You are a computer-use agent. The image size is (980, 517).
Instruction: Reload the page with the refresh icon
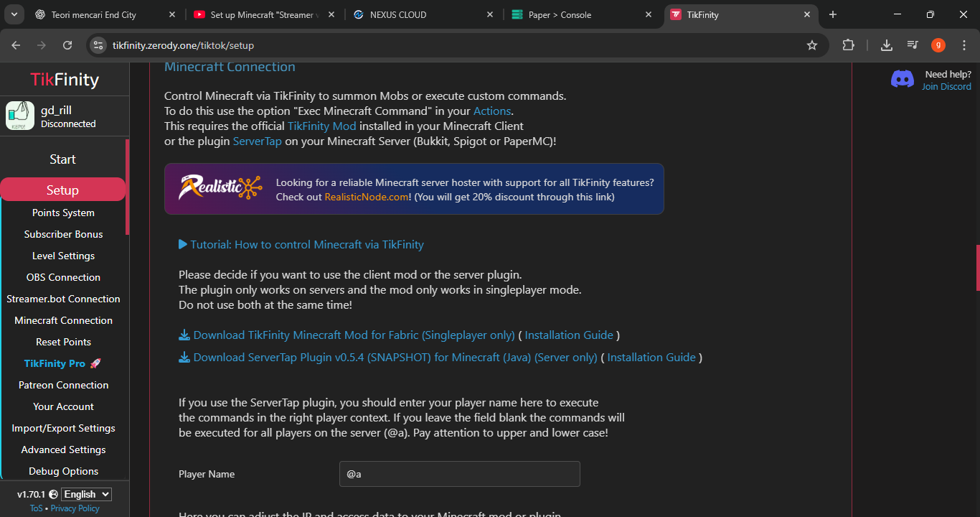pos(67,45)
